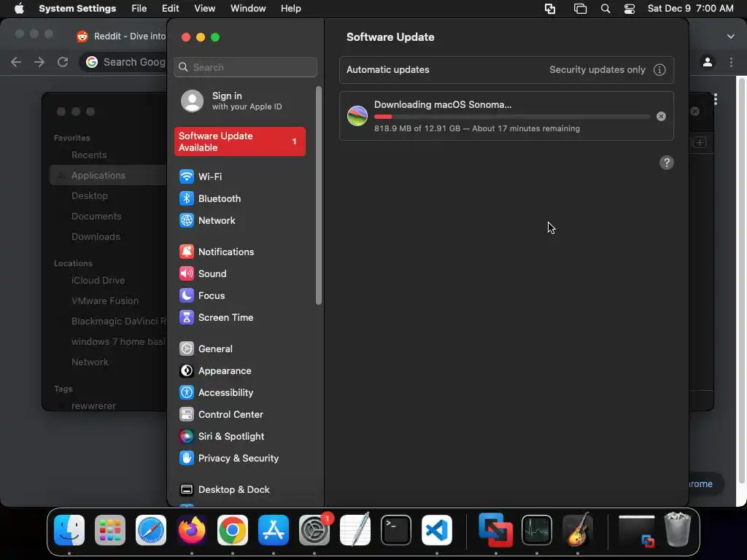The image size is (747, 560).
Task: Open Software Update help question mark
Action: (x=667, y=163)
